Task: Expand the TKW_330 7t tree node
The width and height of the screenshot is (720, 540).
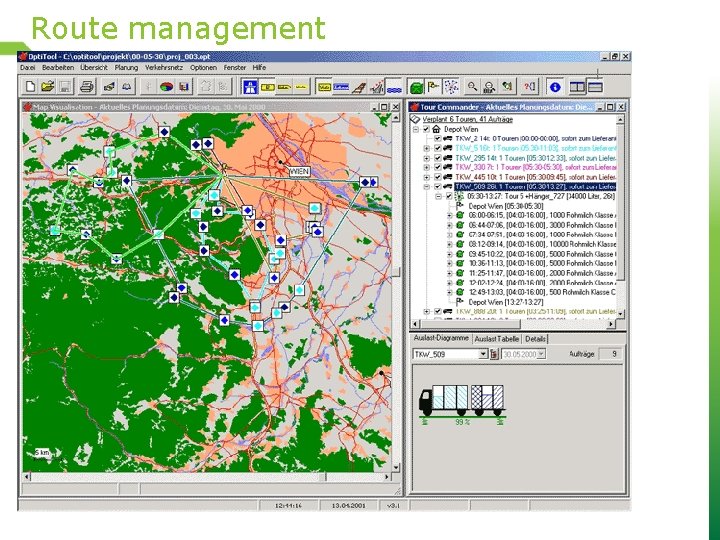Action: tap(426, 167)
